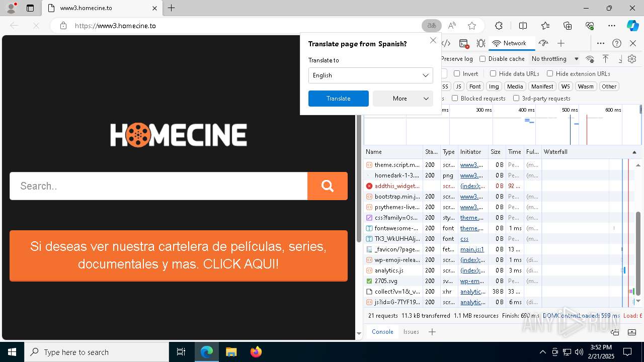
Task: Open Network settings gear icon
Action: pos(632,59)
